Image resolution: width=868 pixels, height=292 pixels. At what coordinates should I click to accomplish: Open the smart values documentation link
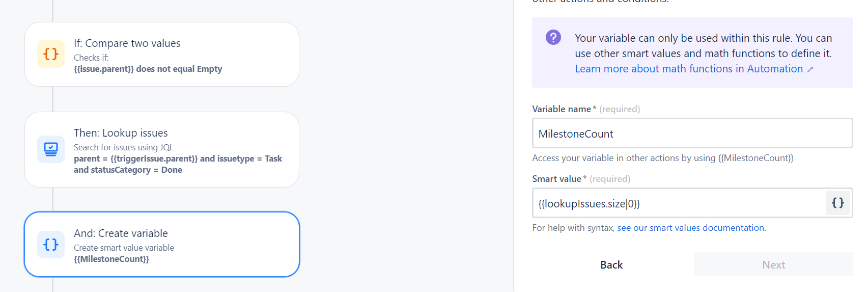(690, 228)
